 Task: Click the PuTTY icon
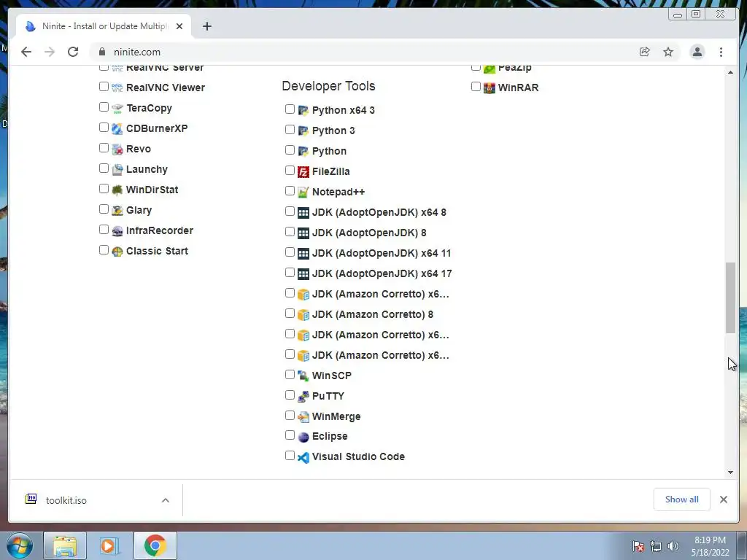[303, 396]
